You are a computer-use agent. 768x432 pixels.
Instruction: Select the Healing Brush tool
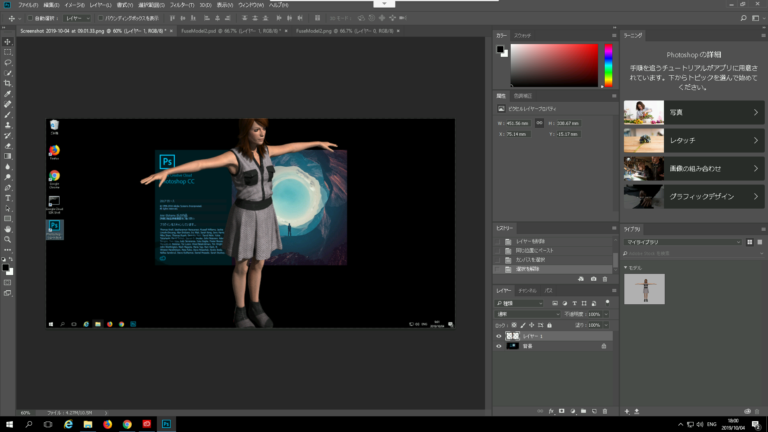[8, 104]
